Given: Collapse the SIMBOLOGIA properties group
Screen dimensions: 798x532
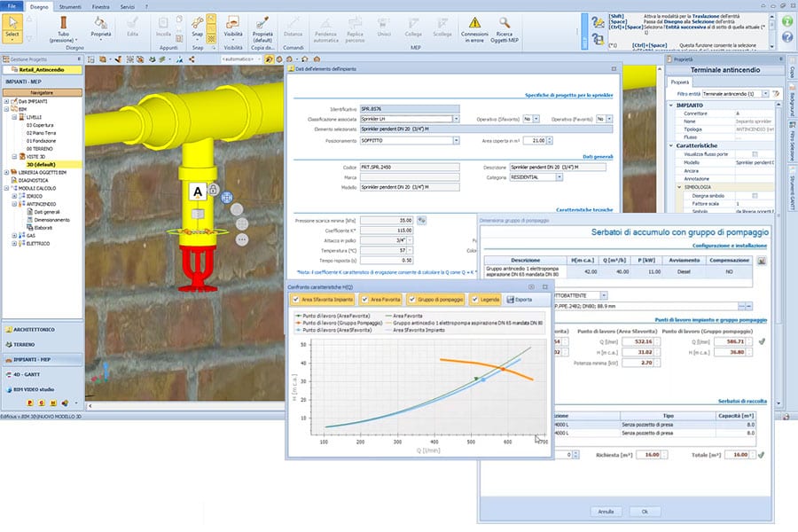Looking at the screenshot, I should 679,187.
